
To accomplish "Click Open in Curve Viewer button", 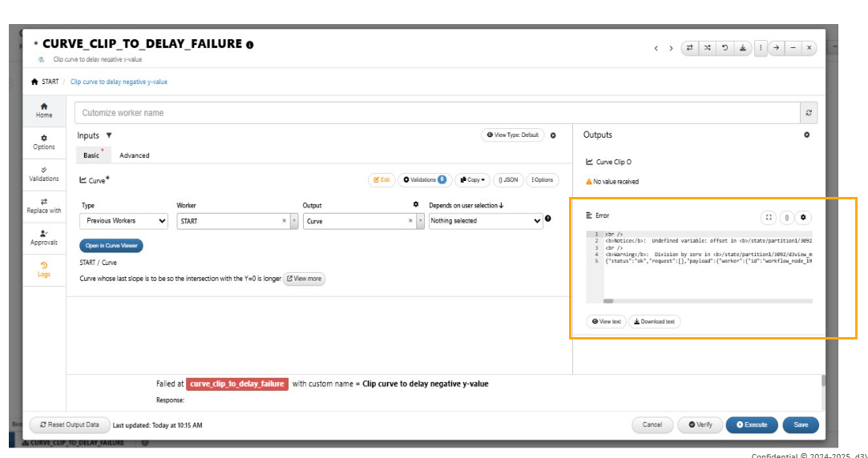I will tap(111, 246).
